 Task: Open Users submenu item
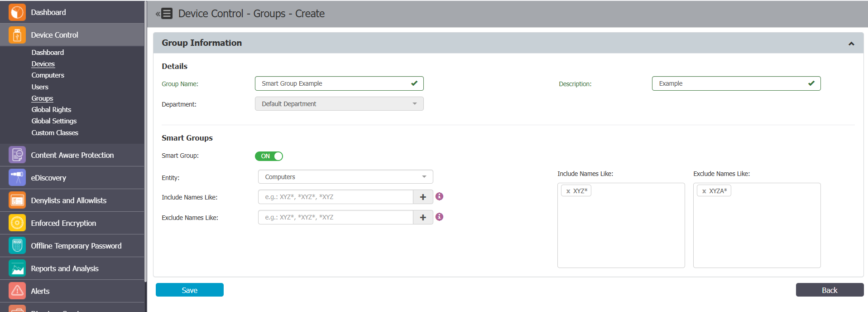(40, 87)
